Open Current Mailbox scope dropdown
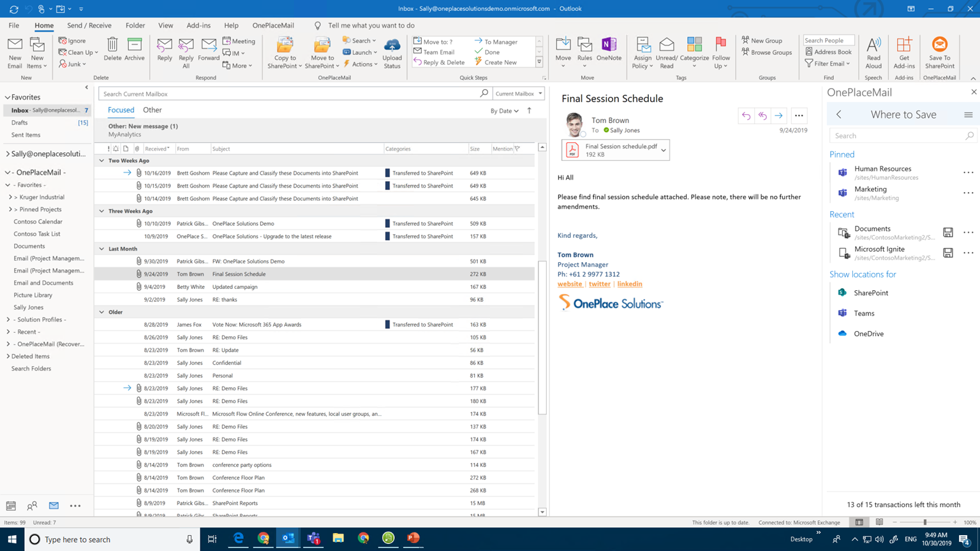The height and width of the screenshot is (551, 980). tap(519, 94)
